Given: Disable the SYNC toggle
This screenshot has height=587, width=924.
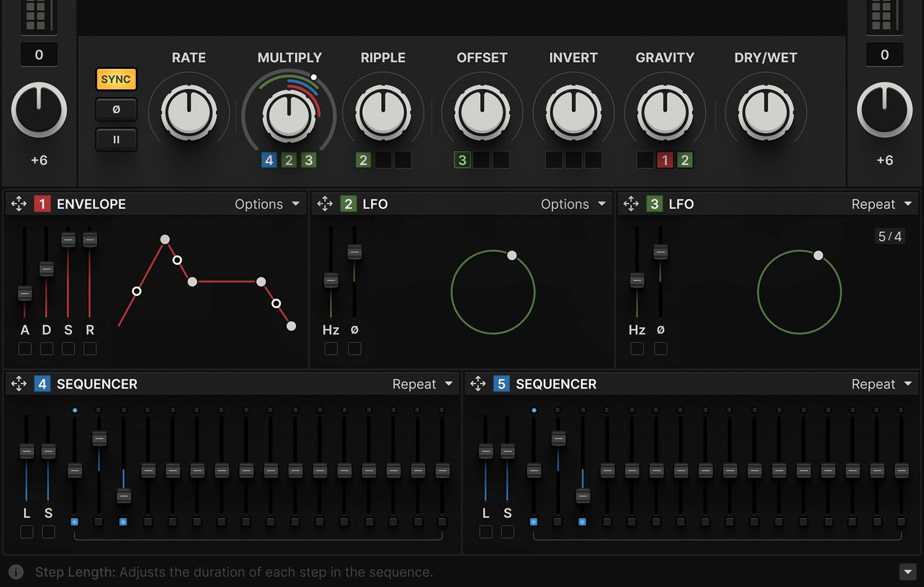Looking at the screenshot, I should tap(116, 79).
